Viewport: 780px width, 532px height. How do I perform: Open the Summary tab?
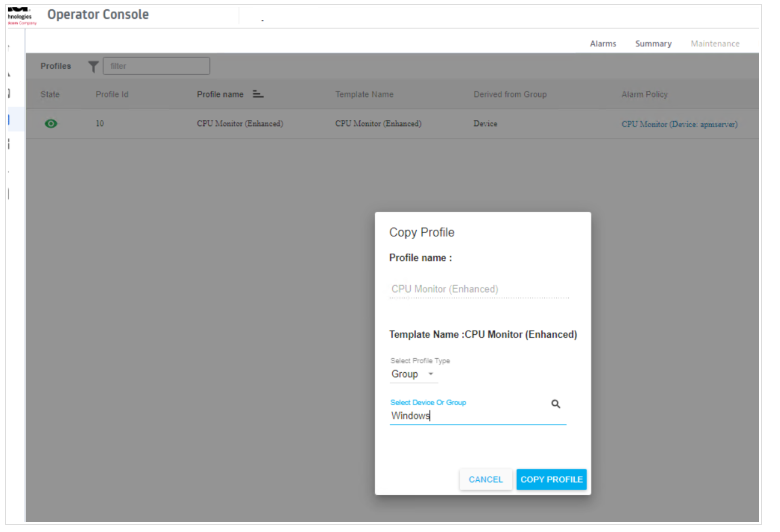click(653, 44)
